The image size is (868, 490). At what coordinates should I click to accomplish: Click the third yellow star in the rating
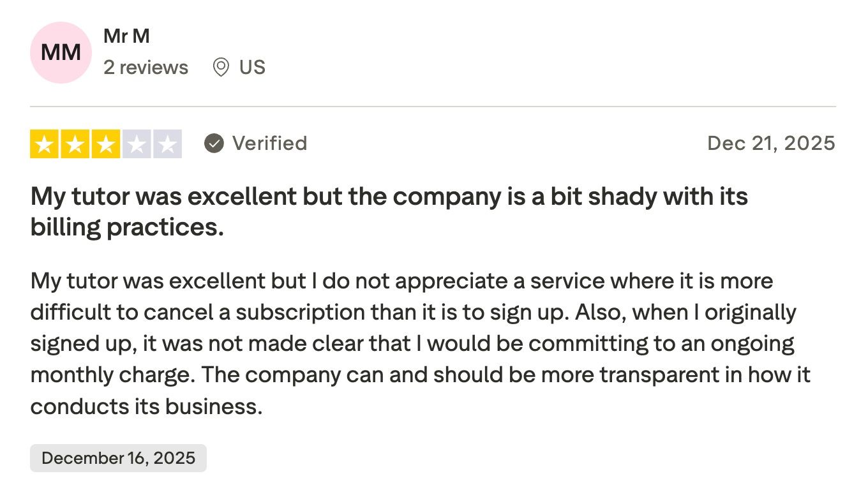pos(105,144)
